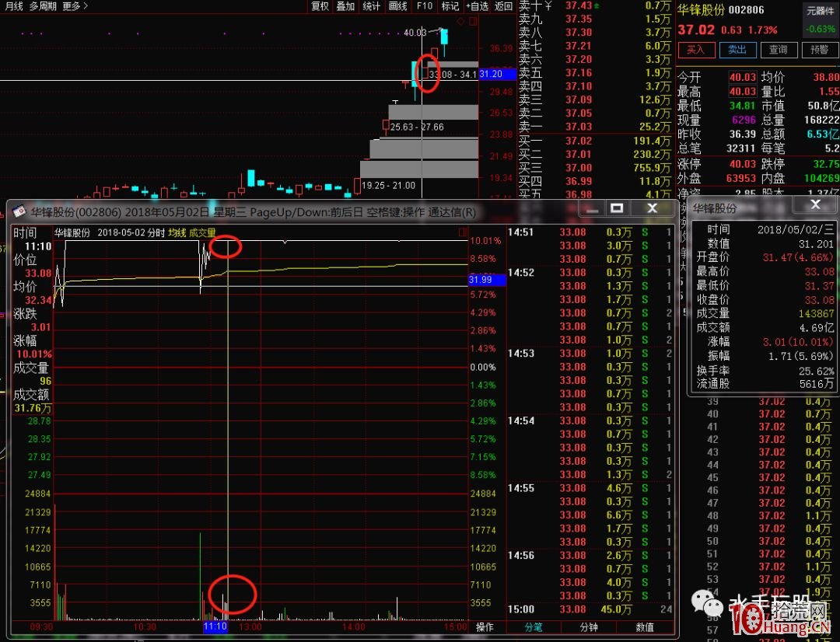Click the 流通股 5616万 value

(817, 384)
